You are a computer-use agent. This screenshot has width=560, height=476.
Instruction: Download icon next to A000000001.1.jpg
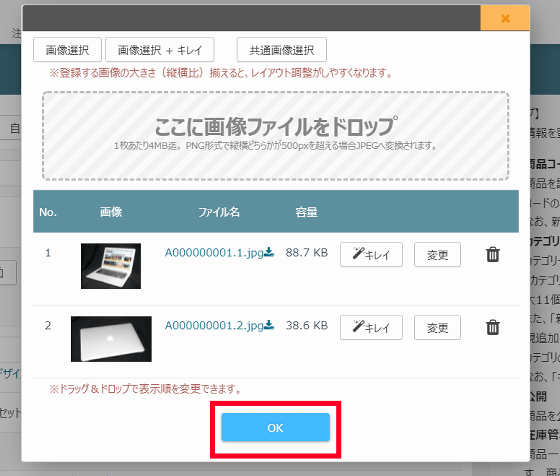269,252
